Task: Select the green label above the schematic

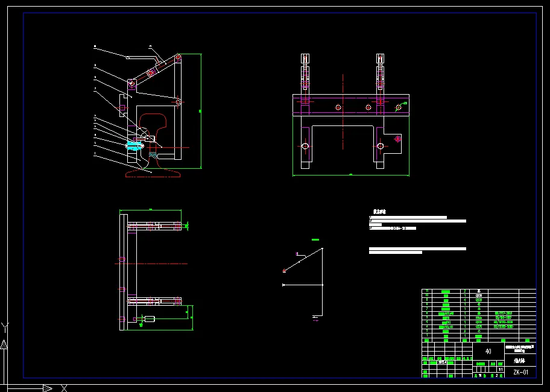Action: point(315,240)
